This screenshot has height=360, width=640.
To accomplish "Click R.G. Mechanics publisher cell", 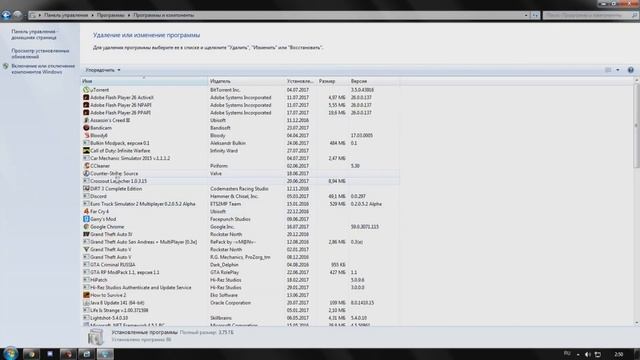I will (240, 257).
